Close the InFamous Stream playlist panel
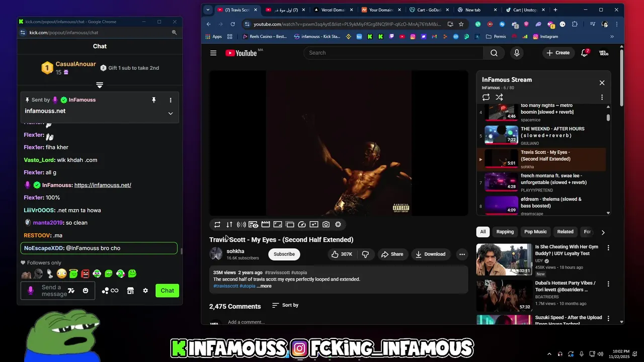 [x=602, y=83]
